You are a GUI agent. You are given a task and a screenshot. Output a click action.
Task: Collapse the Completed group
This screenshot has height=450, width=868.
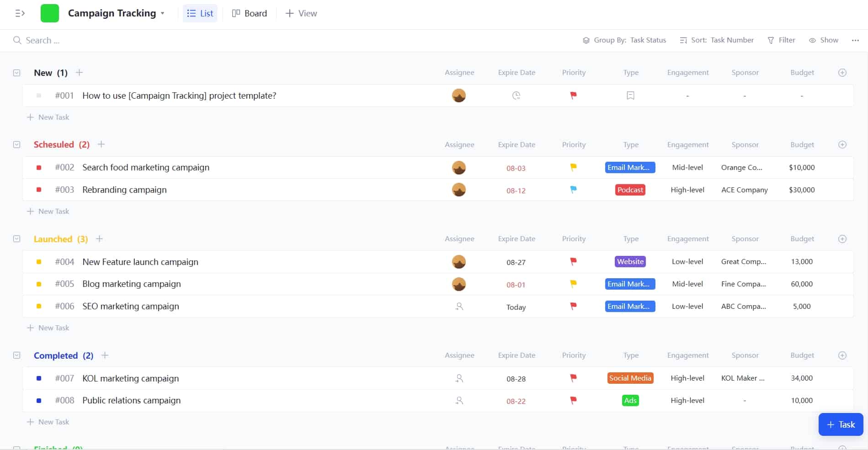[16, 355]
